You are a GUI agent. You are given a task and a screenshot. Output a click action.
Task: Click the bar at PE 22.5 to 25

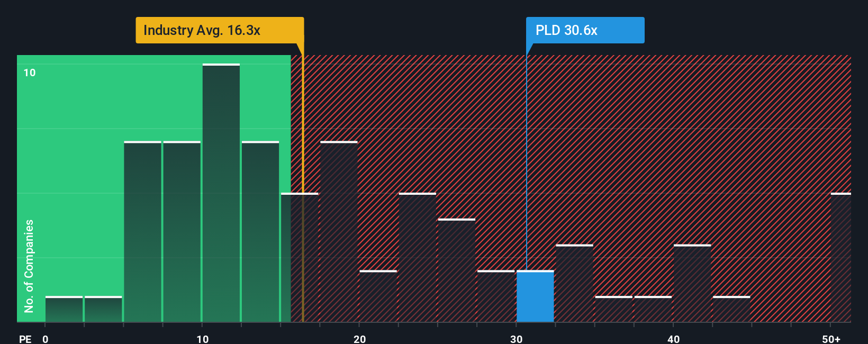click(418, 257)
